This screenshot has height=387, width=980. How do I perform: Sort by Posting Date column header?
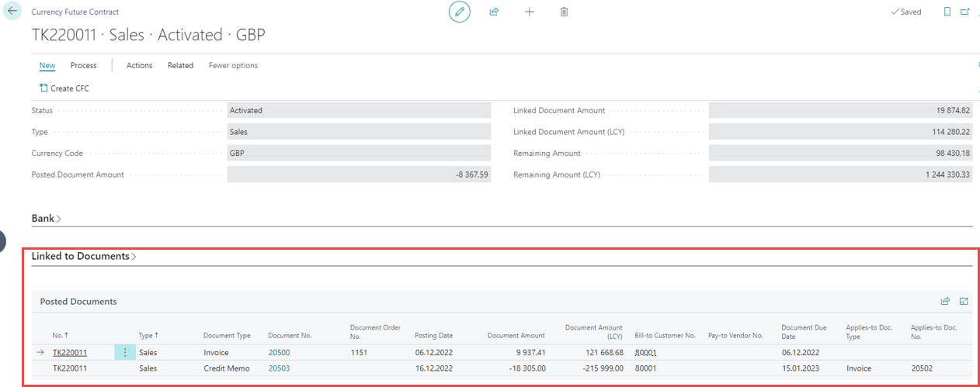click(433, 336)
